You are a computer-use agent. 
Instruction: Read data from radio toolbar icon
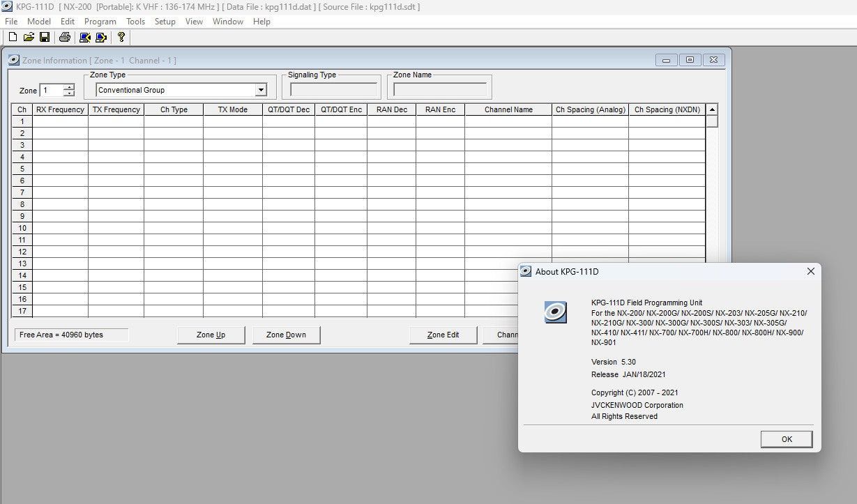pyautogui.click(x=84, y=38)
